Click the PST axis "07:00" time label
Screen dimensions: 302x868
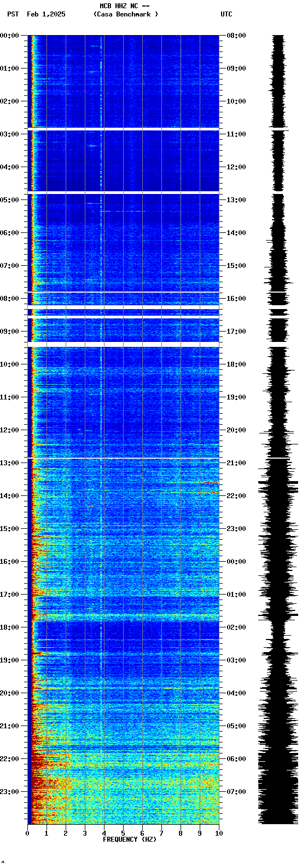click(9, 266)
